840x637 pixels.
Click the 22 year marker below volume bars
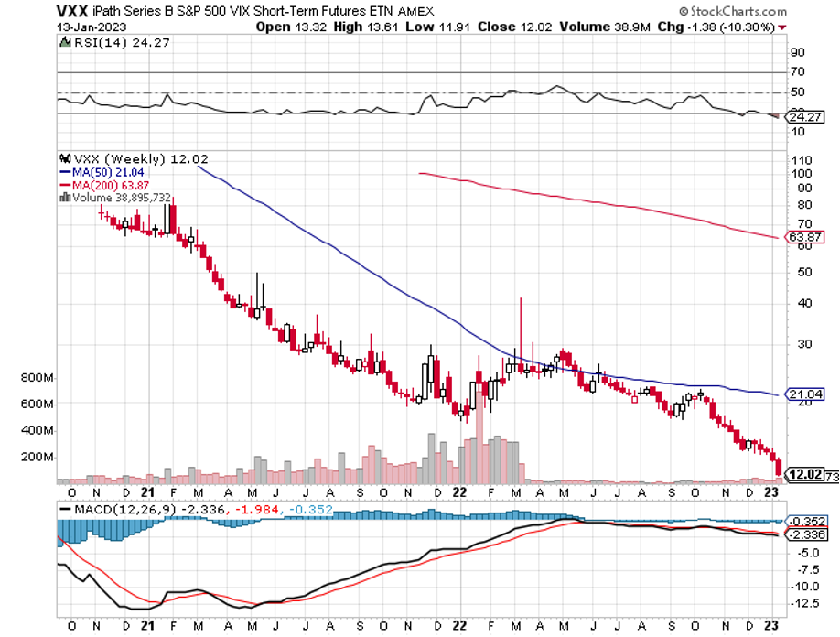[x=458, y=491]
